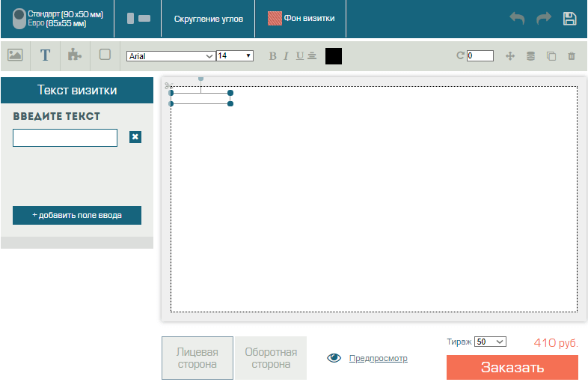This screenshot has width=588, height=391.
Task: Click the 410 руб. price text
Action: pos(556,342)
